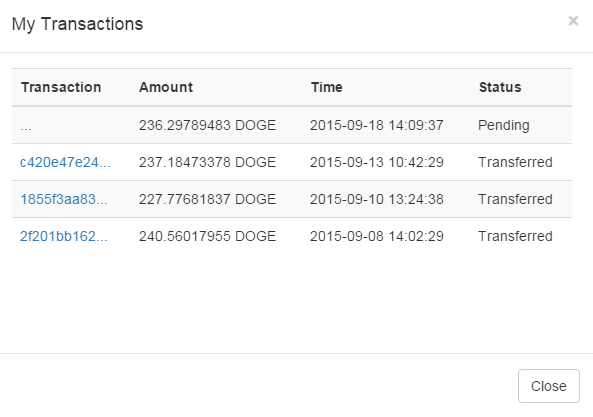Open transaction 1855f3aa83 link

[x=64, y=199]
